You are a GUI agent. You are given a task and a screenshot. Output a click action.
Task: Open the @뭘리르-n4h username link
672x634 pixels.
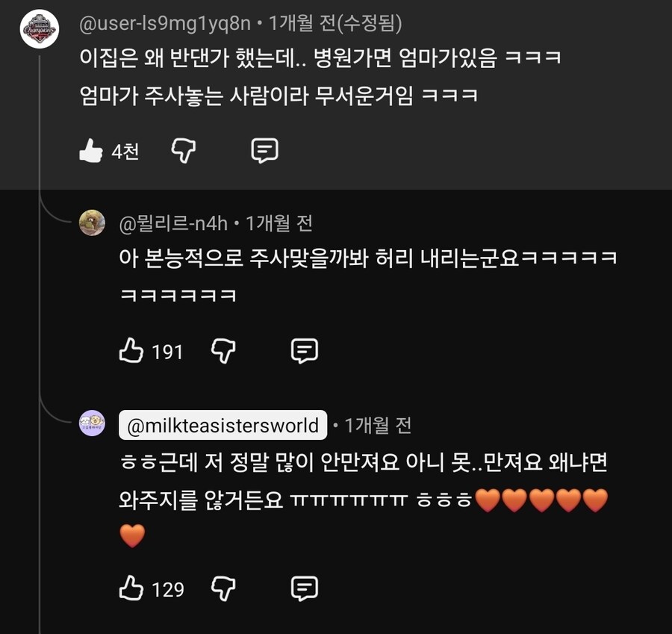[x=175, y=222]
